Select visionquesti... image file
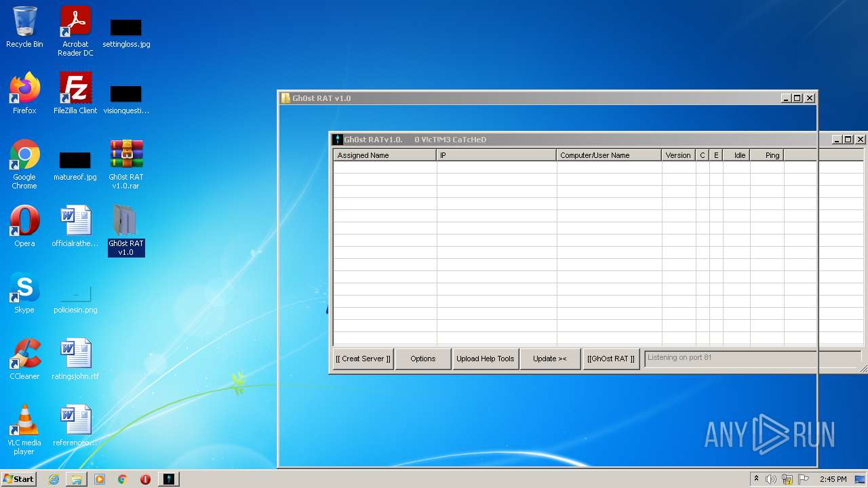 [x=126, y=99]
